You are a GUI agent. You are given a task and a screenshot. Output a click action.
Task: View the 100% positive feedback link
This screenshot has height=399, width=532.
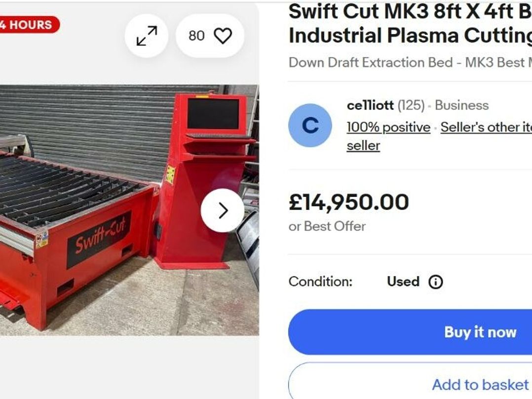388,127
